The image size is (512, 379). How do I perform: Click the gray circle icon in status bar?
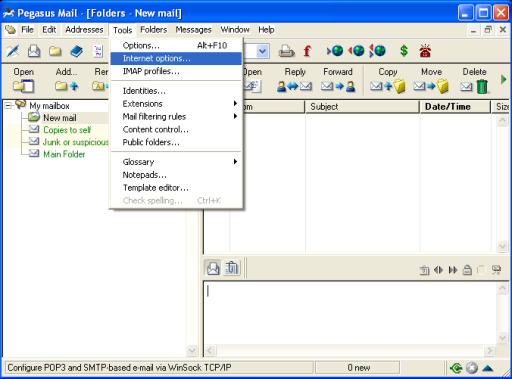[472, 368]
